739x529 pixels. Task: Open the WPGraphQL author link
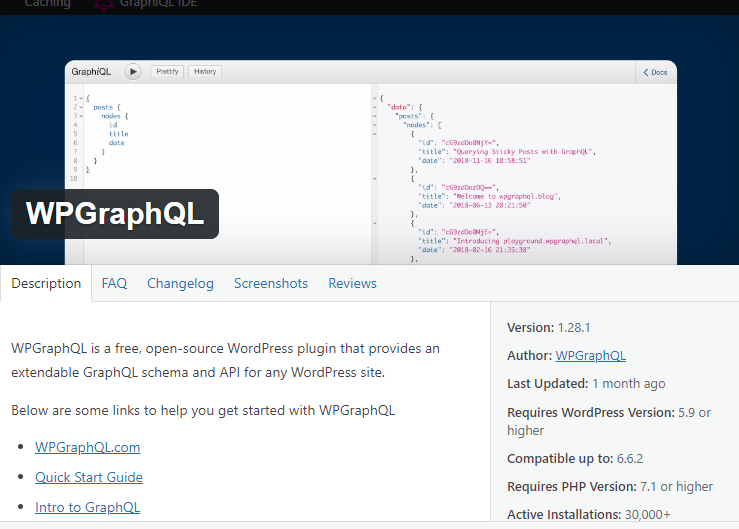tap(591, 355)
